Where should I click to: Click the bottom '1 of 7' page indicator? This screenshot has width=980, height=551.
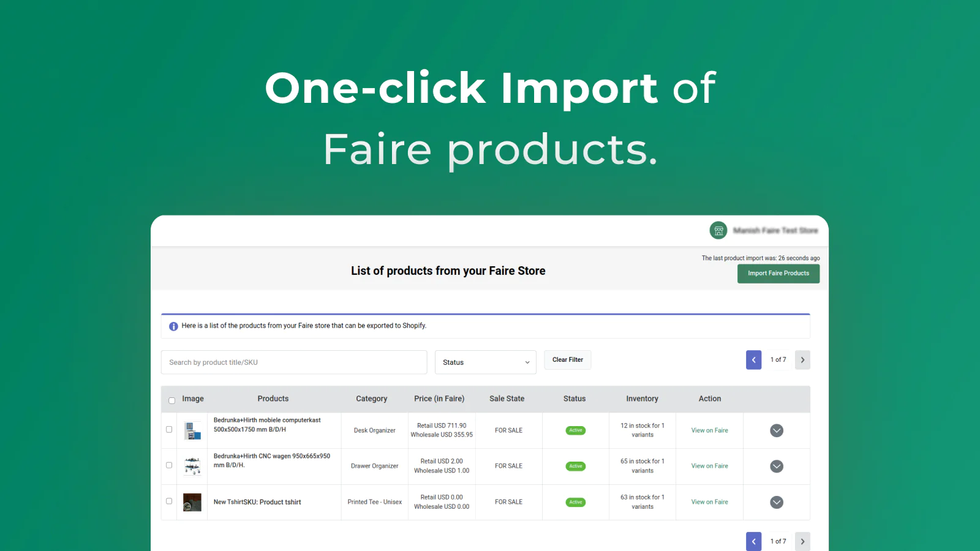pos(778,541)
